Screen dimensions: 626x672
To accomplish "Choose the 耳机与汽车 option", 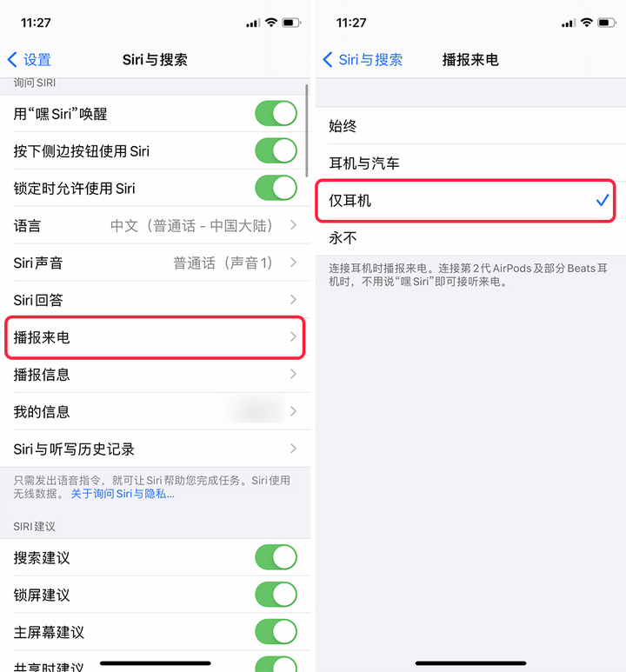I will pos(470,163).
